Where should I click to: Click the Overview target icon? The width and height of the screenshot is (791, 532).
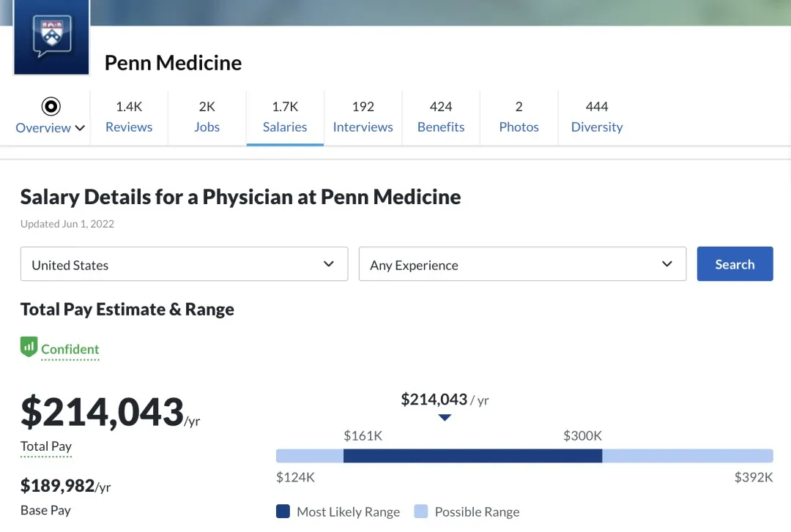[x=51, y=107]
